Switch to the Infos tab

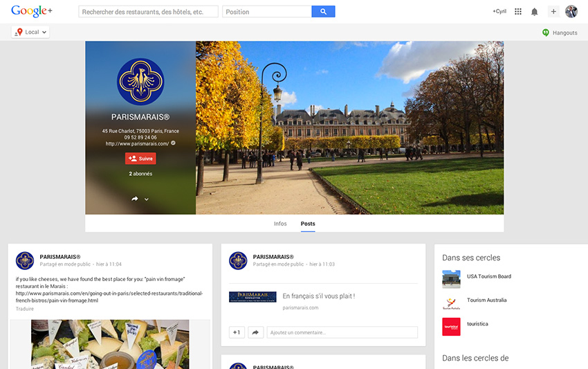(280, 224)
